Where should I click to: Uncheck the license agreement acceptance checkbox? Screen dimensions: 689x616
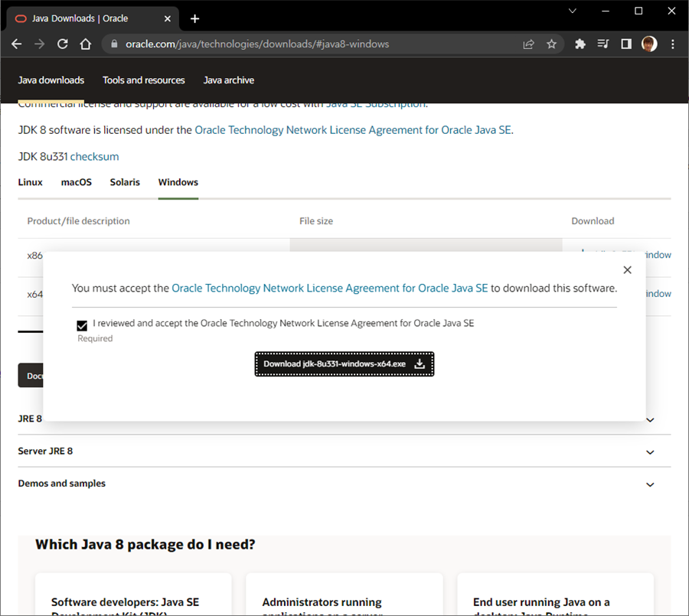[x=82, y=325]
